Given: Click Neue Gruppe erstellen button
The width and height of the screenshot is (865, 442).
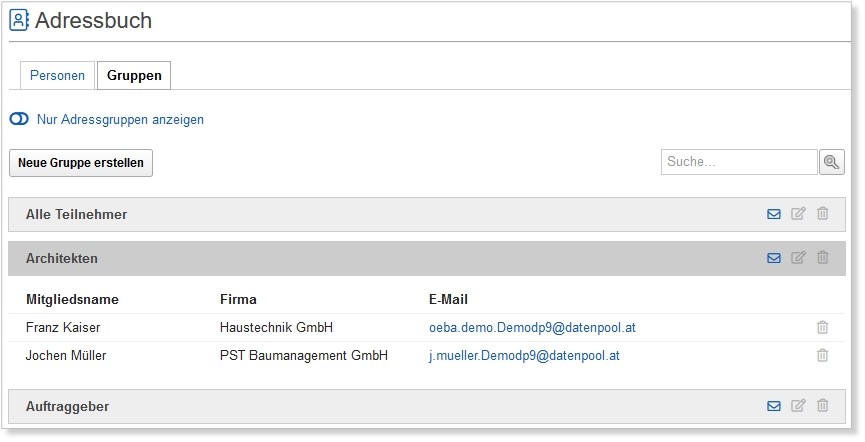Looking at the screenshot, I should tap(81, 163).
